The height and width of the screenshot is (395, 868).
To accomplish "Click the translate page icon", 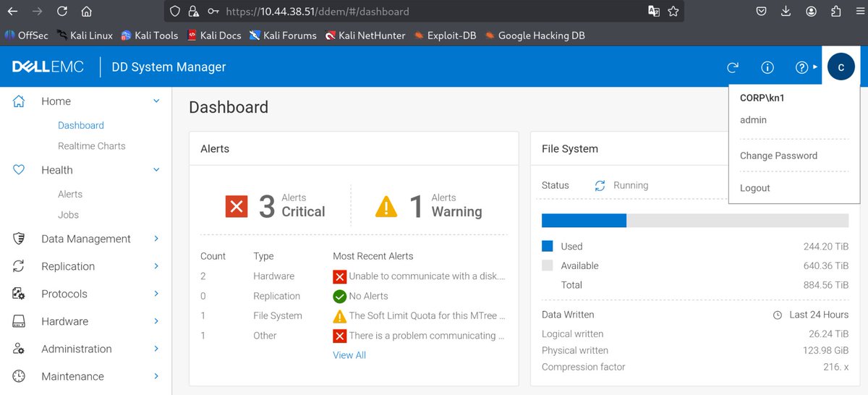I will (x=654, y=12).
